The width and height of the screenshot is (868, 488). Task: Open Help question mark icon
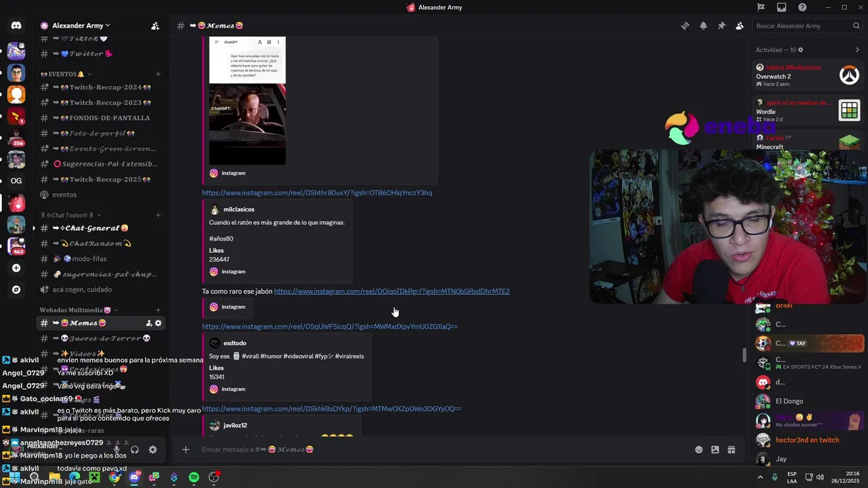point(803,7)
